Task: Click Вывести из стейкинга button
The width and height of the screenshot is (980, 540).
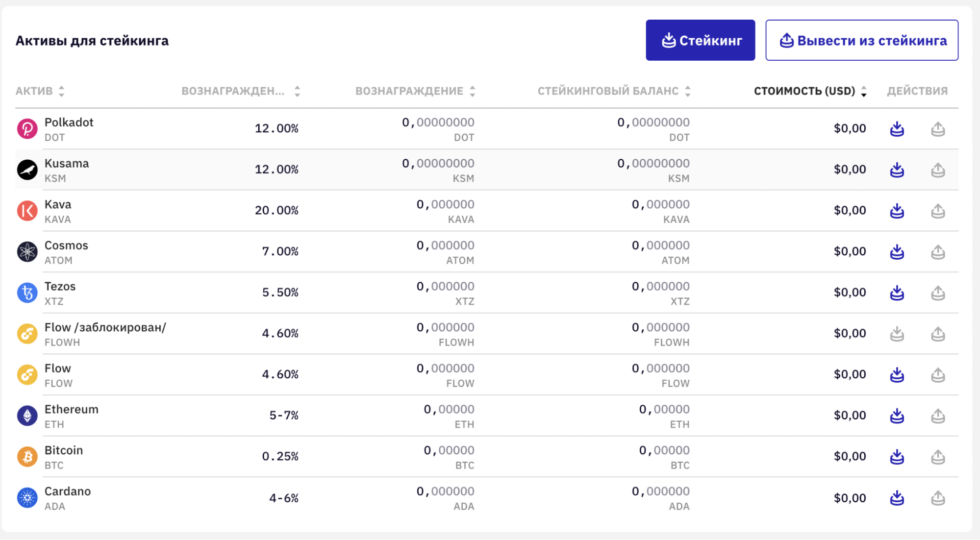Action: (861, 40)
